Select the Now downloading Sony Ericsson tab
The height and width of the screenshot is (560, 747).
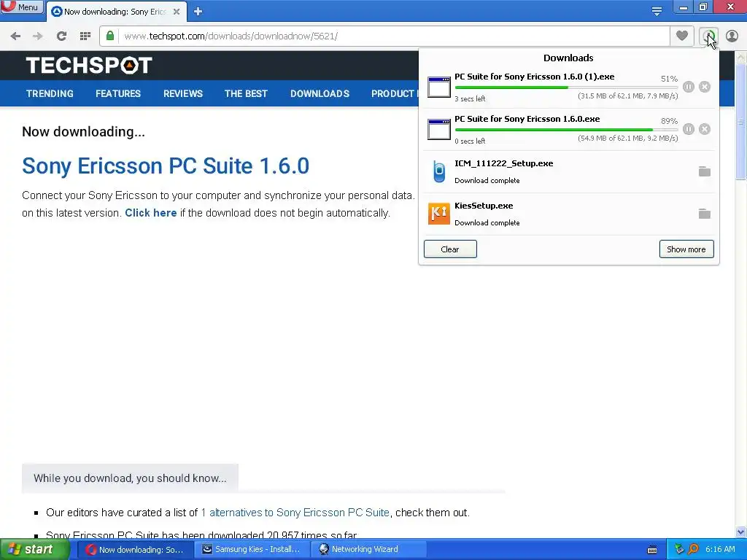[x=115, y=12]
